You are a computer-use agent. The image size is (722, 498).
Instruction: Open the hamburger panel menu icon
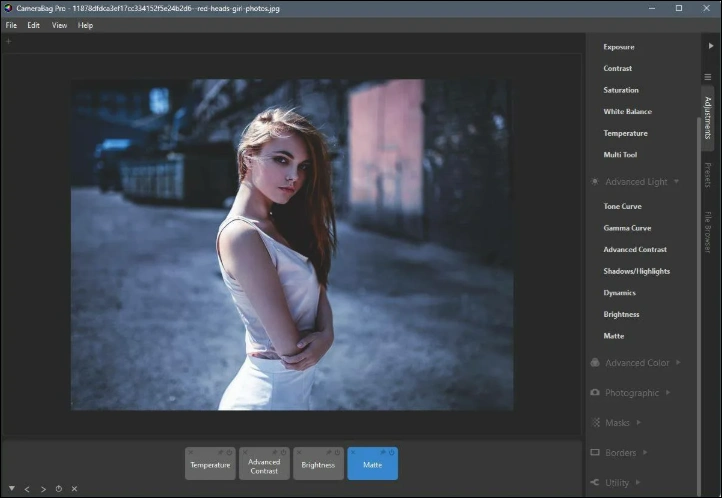(x=708, y=77)
